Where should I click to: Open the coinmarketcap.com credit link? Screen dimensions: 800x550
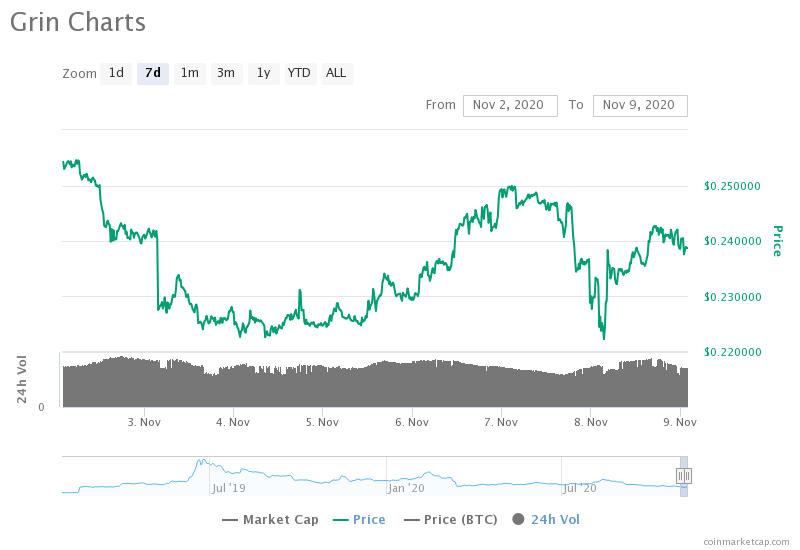pos(745,541)
